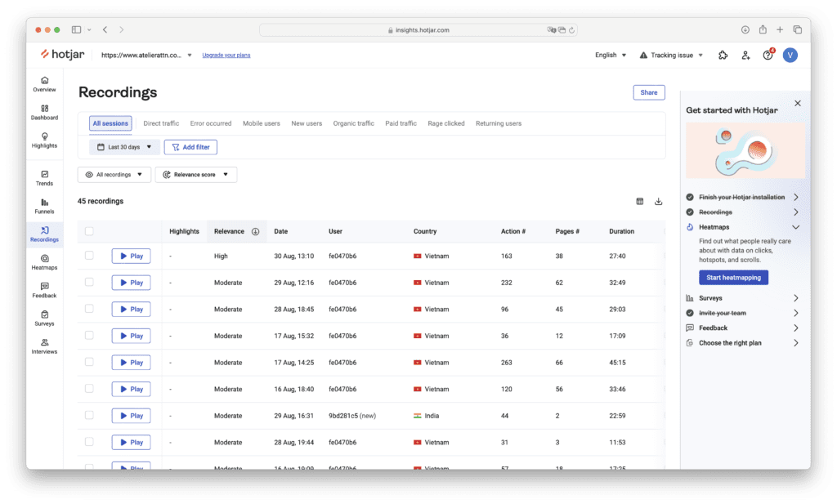Image resolution: width=837 pixels, height=504 pixels.
Task: Click the help icon with notification badge
Action: pyautogui.click(x=768, y=55)
